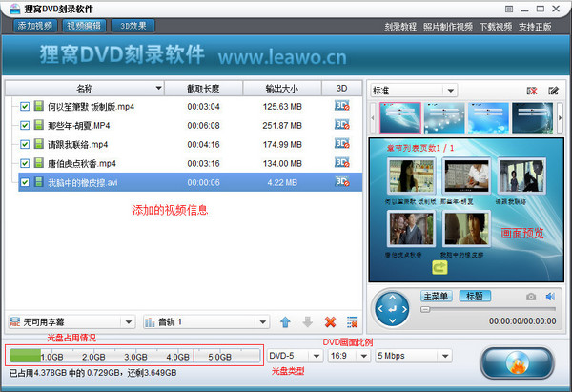
Task: Select the 请跟我联络.mp4 file row
Action: point(190,144)
